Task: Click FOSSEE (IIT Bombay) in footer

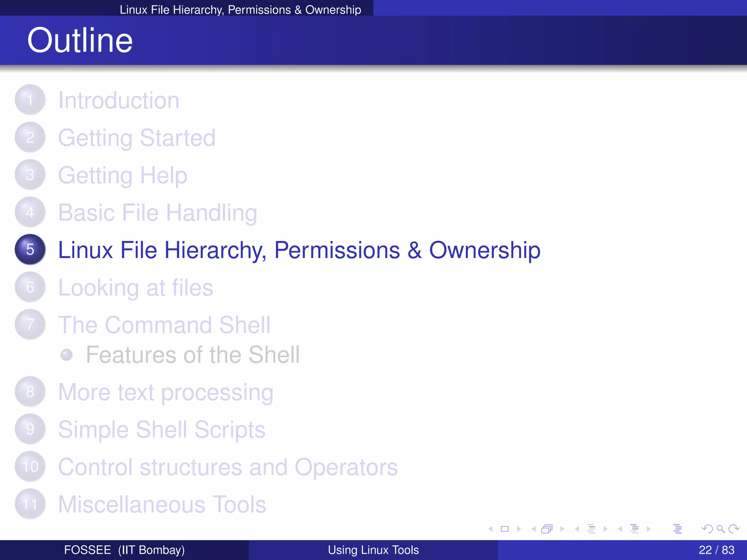Action: coord(124,550)
